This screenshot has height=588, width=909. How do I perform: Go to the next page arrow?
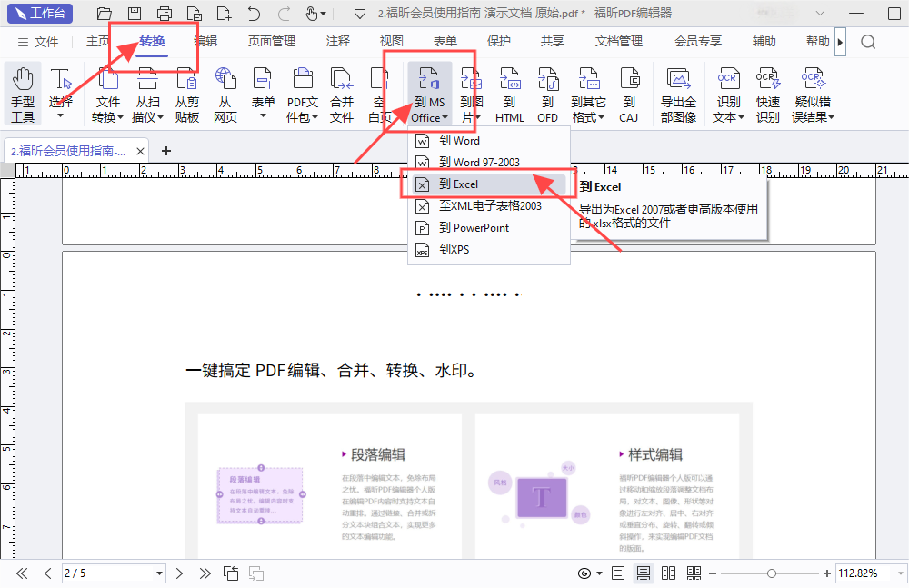pyautogui.click(x=180, y=573)
